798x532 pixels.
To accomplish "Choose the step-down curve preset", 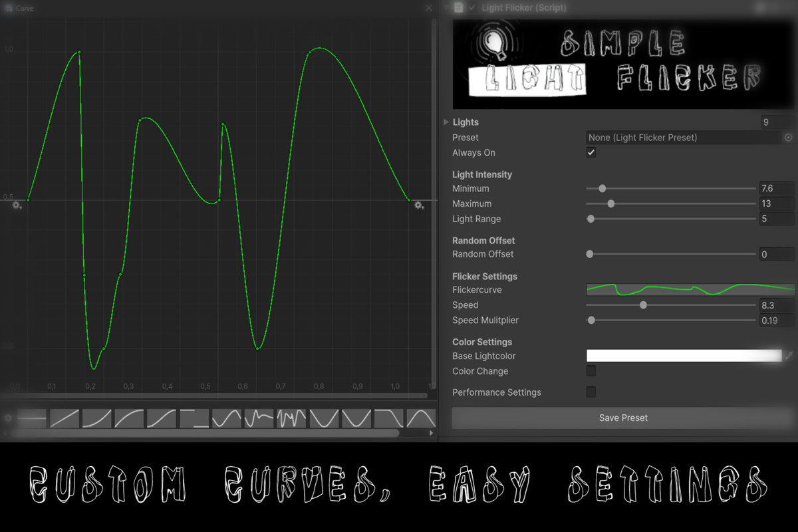I will (194, 418).
